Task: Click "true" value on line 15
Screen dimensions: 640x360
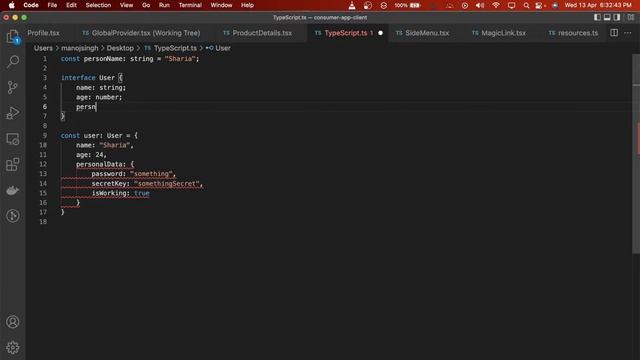Action: click(x=142, y=193)
